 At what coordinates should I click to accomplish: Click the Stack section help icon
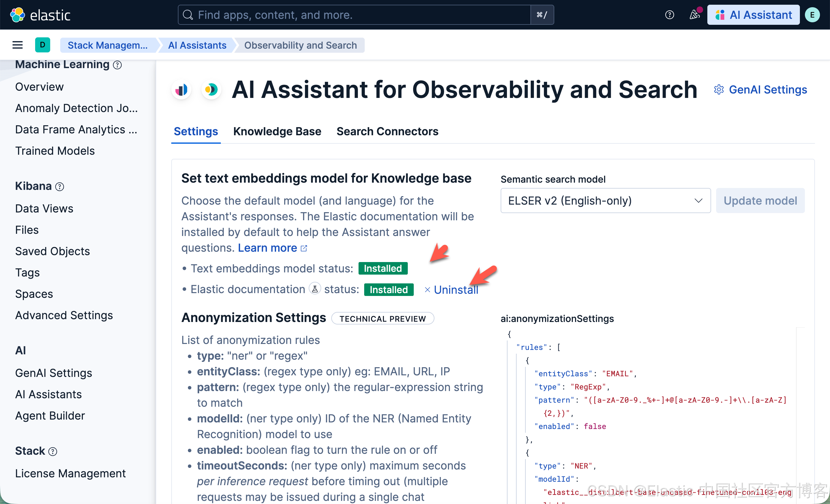click(53, 452)
